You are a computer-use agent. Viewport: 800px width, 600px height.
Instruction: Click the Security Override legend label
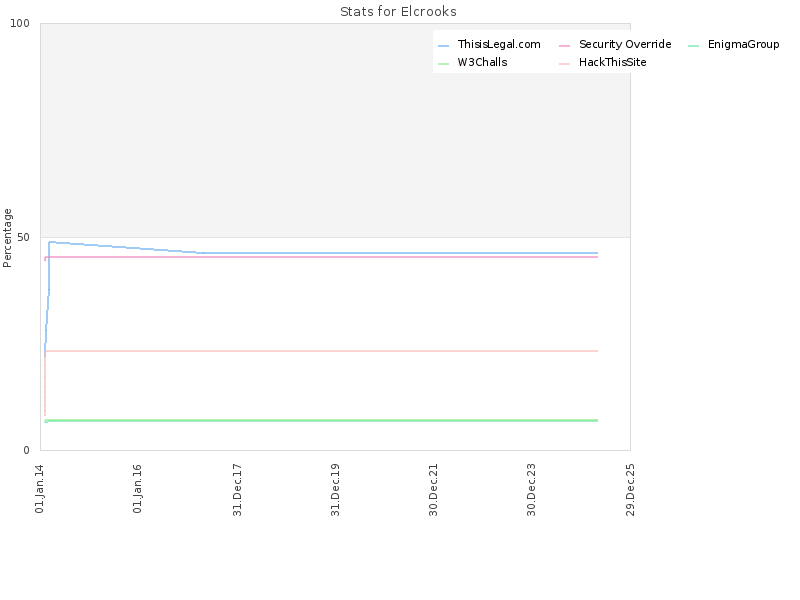point(625,44)
